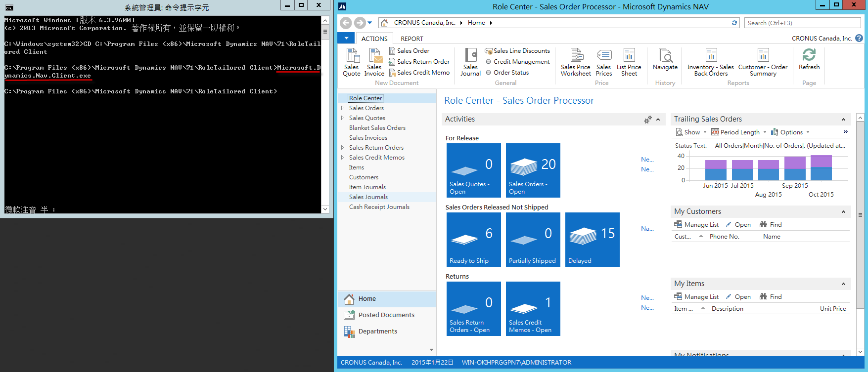Expand Sales Orders tree node
Screen dimensions: 868x372
coord(342,108)
